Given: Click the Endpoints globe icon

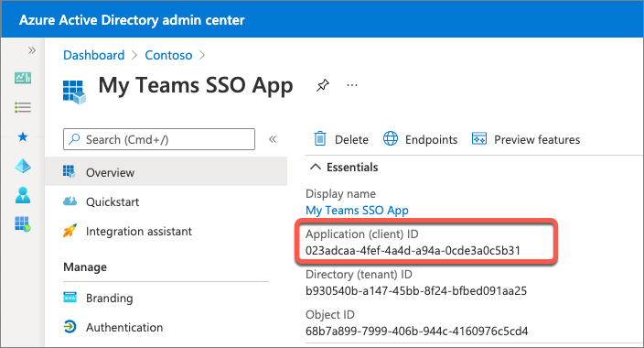Looking at the screenshot, I should click(391, 138).
